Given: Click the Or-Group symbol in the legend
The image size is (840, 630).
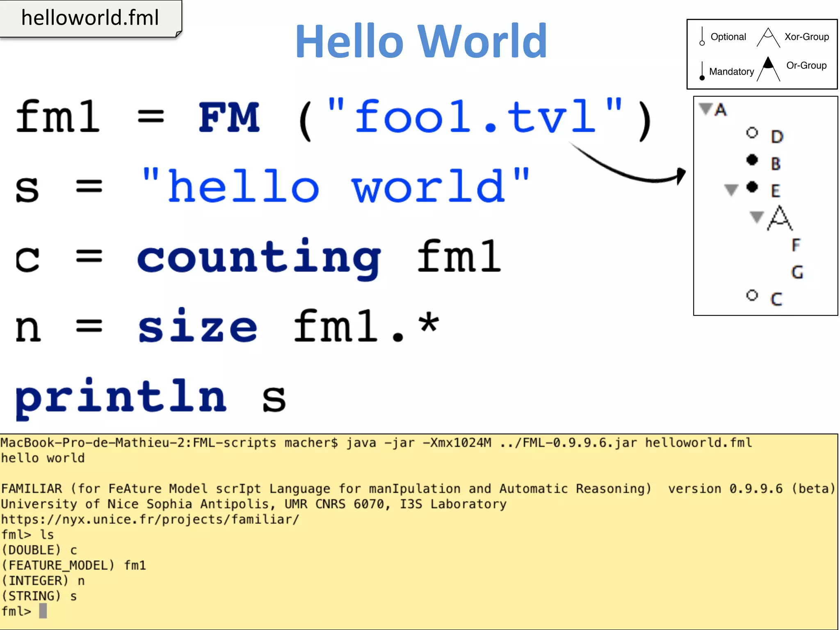Looking at the screenshot, I should pyautogui.click(x=768, y=69).
